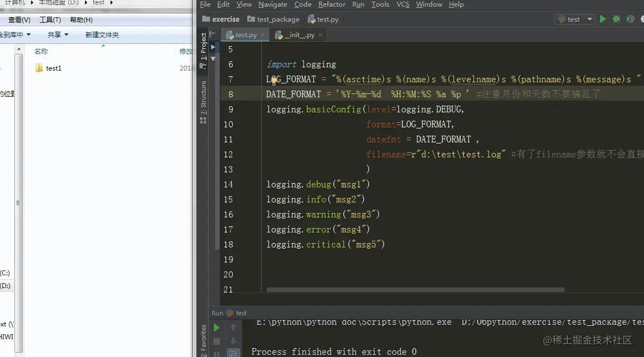Image resolution: width=644 pixels, height=357 pixels.
Task: Open the Run menu
Action: pos(358,4)
